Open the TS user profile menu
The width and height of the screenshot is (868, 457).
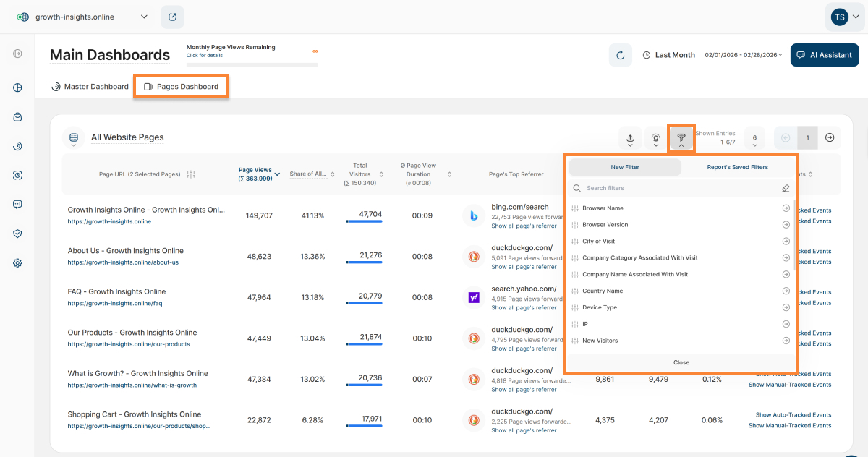[x=844, y=17]
